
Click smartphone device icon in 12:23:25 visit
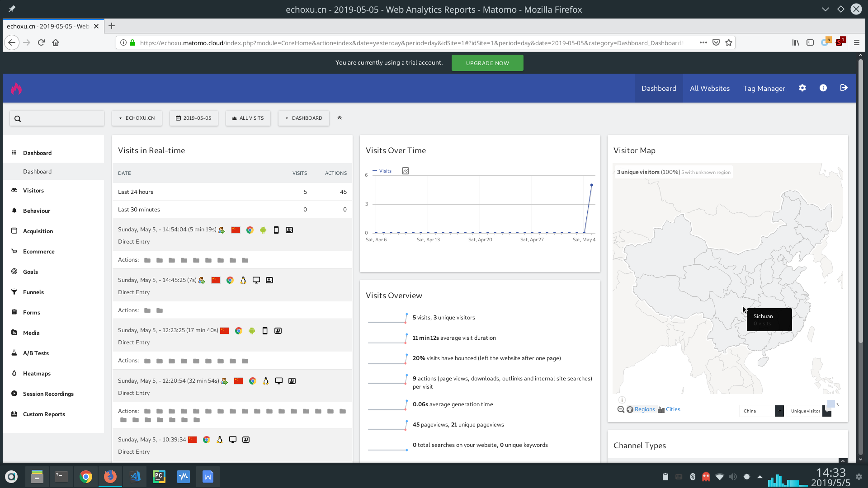[265, 331]
